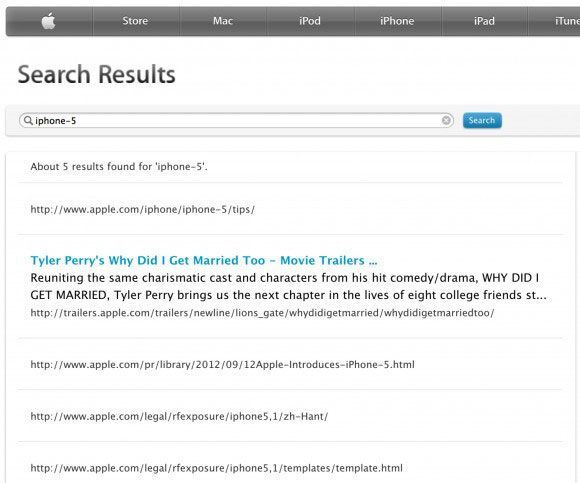Open the iPod navigation tab

[x=310, y=21]
